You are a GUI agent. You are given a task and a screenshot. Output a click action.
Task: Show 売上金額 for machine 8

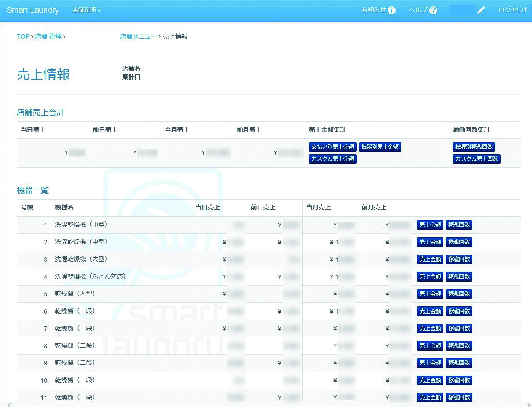click(430, 346)
